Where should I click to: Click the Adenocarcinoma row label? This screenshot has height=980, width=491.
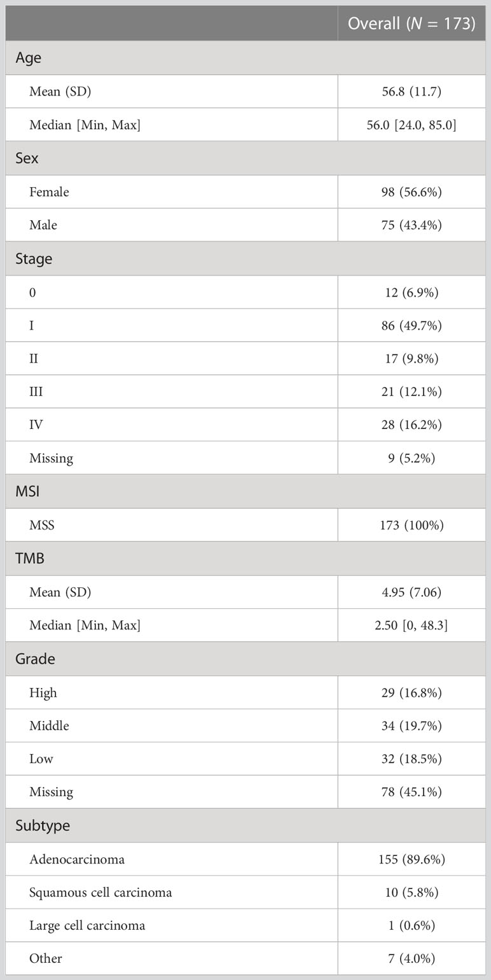click(x=77, y=859)
